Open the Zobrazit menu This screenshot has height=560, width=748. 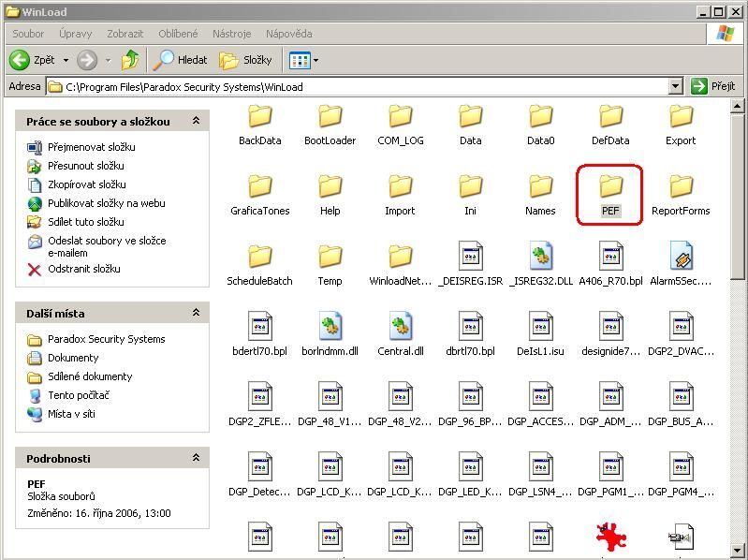(125, 34)
